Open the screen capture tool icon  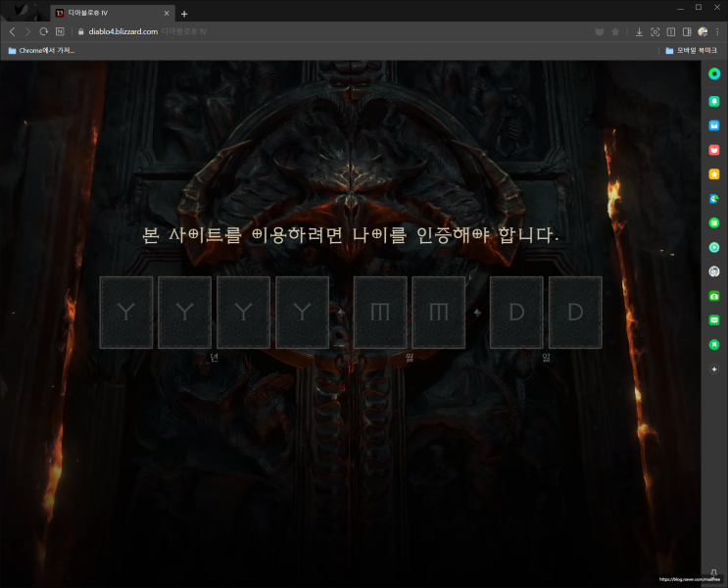click(655, 31)
